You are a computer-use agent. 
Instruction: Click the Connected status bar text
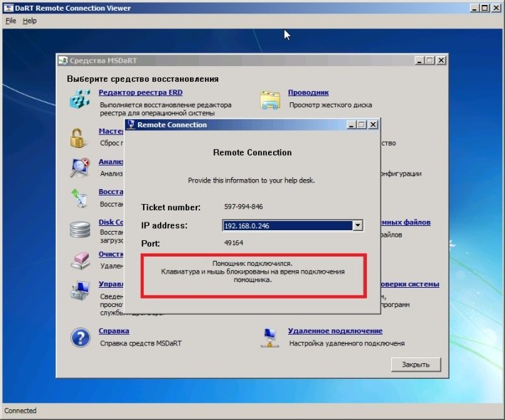20,411
